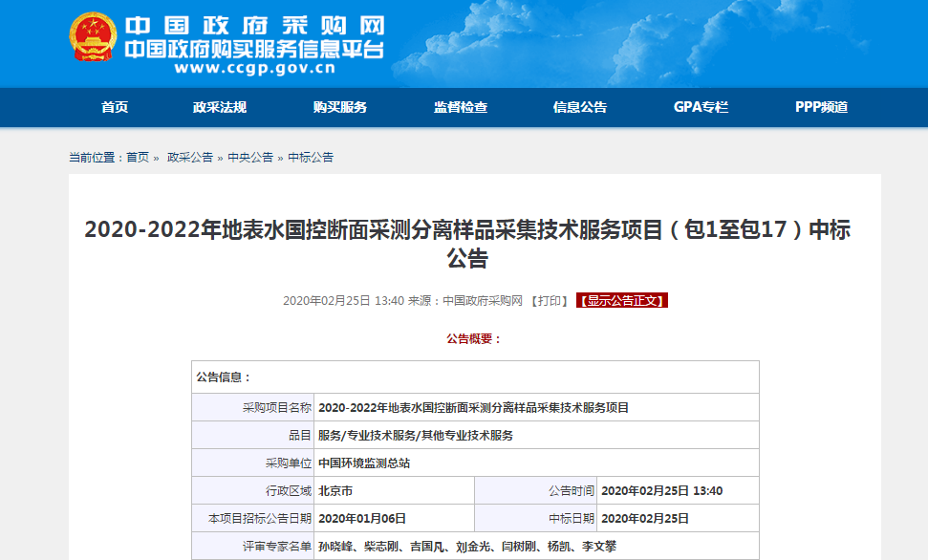Open the 中央公告 breadcrumb link
This screenshot has height=560, width=928.
(250, 158)
